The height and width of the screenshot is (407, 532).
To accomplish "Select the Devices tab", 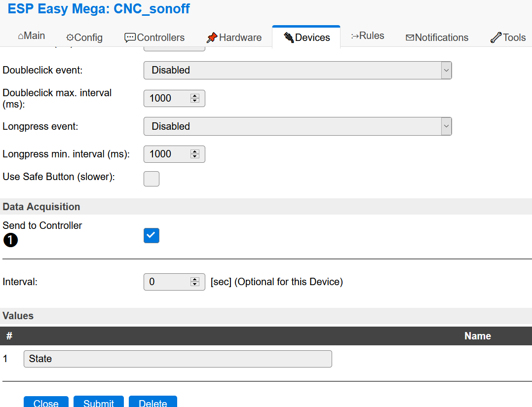I will pos(306,37).
